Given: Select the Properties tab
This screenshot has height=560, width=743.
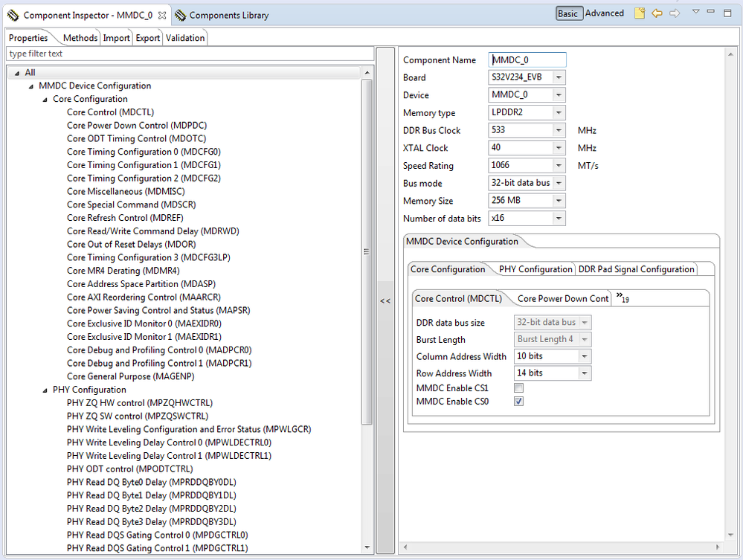Looking at the screenshot, I should point(28,38).
